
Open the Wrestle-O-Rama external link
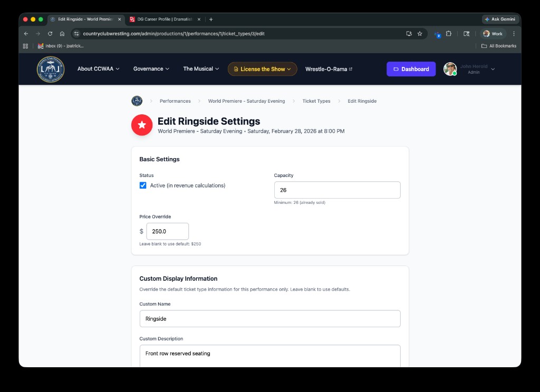point(329,69)
